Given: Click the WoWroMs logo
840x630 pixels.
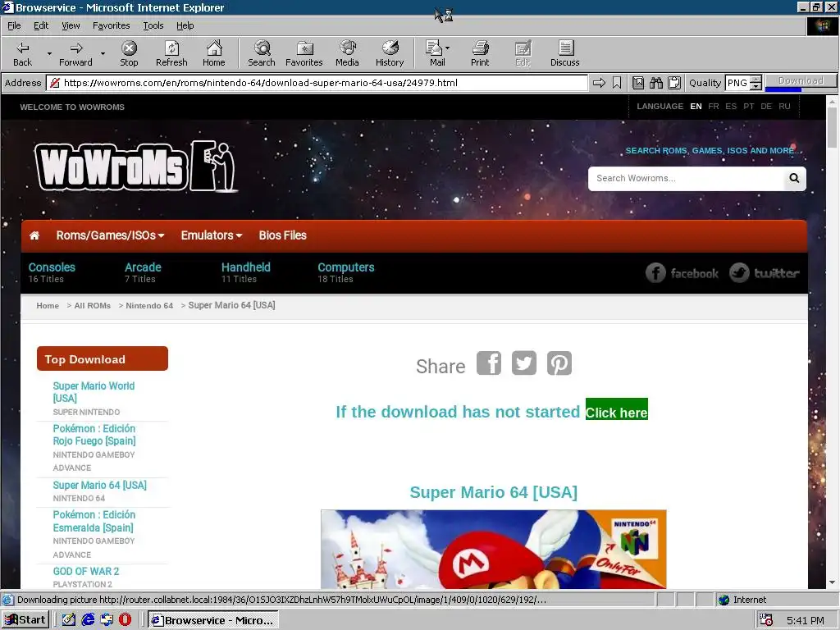Looking at the screenshot, I should (x=136, y=166).
